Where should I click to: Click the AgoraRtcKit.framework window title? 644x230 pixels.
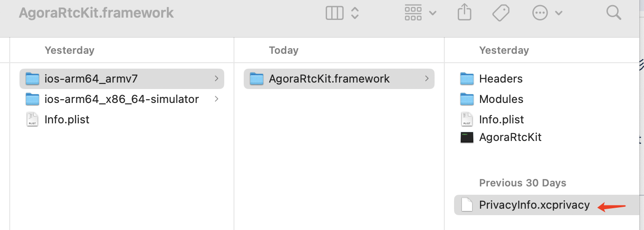(96, 13)
